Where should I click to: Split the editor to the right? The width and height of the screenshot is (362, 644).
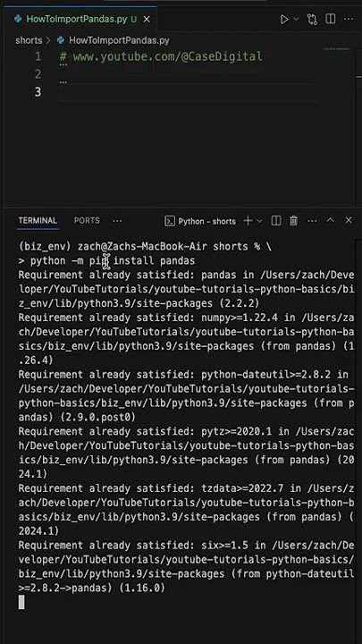point(330,19)
